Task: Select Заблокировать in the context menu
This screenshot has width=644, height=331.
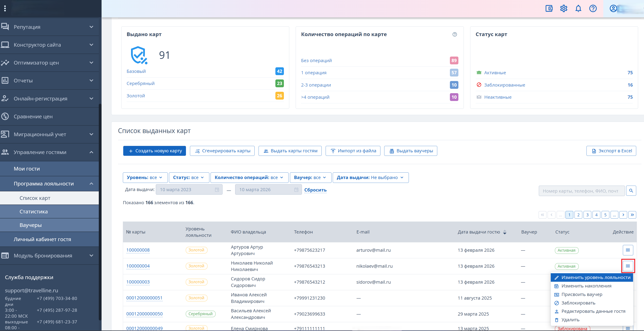Action: click(x=578, y=303)
